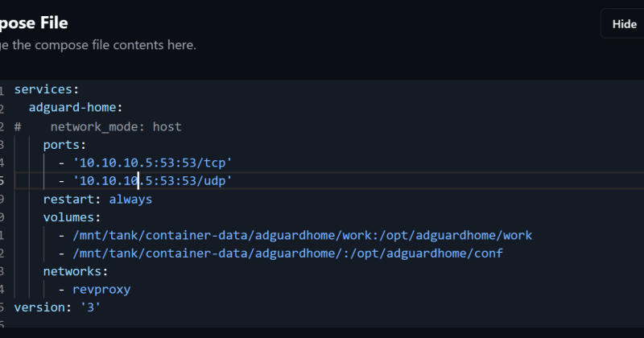This screenshot has width=644, height=338.
Task: Click the line number beside version:
Action: click(2, 308)
